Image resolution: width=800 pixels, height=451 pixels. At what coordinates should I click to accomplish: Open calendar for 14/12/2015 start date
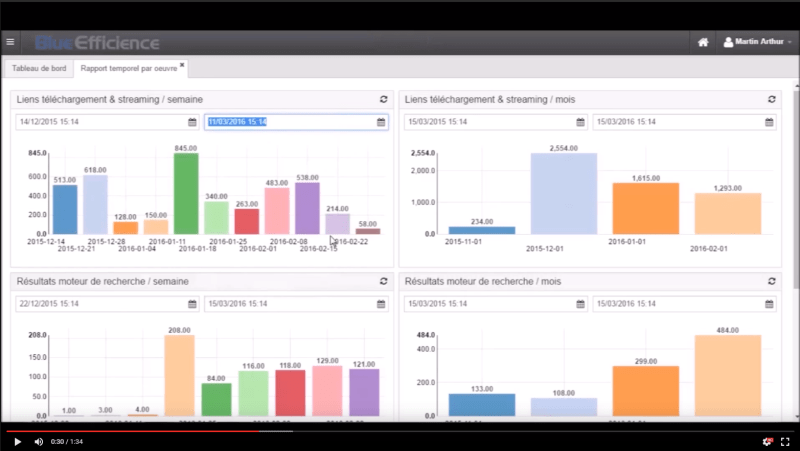(x=192, y=122)
